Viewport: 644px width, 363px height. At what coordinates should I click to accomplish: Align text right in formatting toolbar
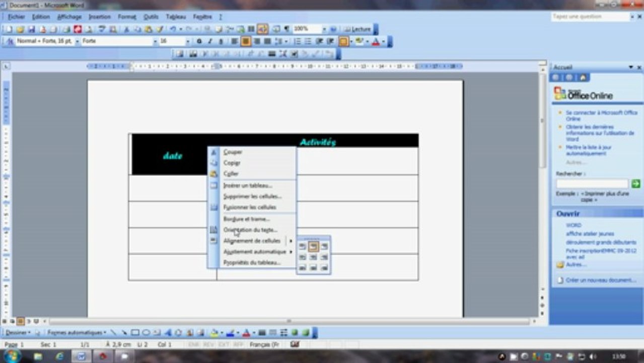click(x=257, y=41)
